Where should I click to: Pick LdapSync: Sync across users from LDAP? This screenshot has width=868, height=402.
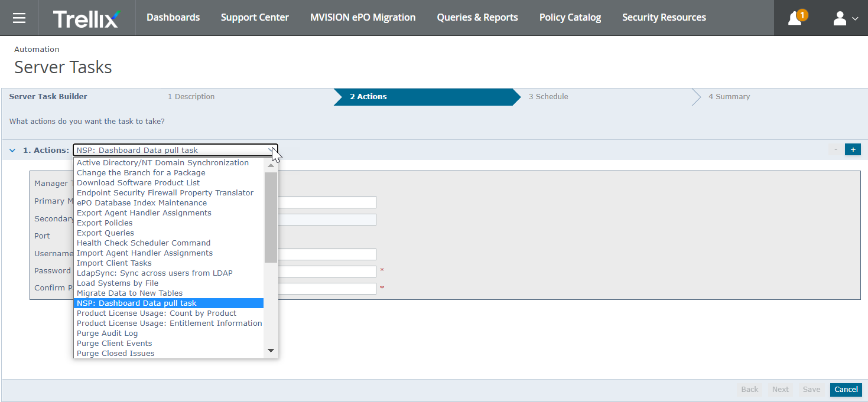coord(169,273)
